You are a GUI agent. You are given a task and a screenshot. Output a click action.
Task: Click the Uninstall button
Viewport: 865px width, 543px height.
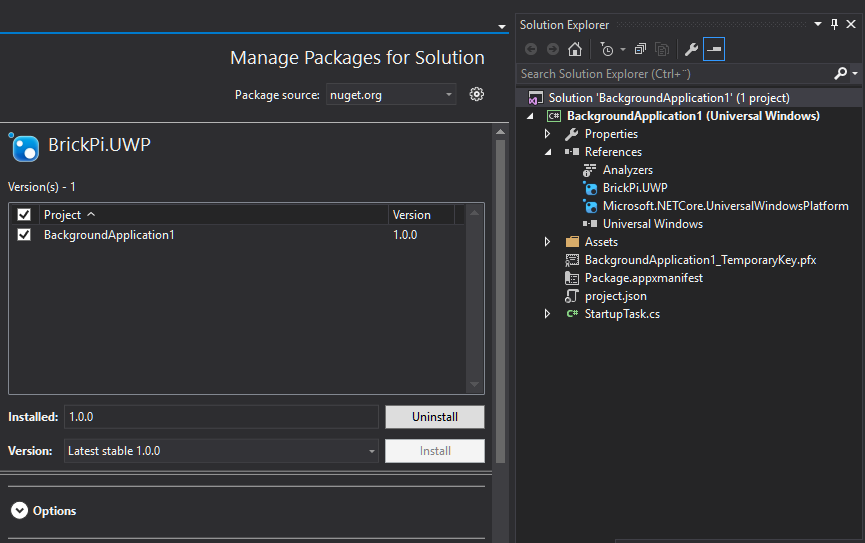coord(435,417)
